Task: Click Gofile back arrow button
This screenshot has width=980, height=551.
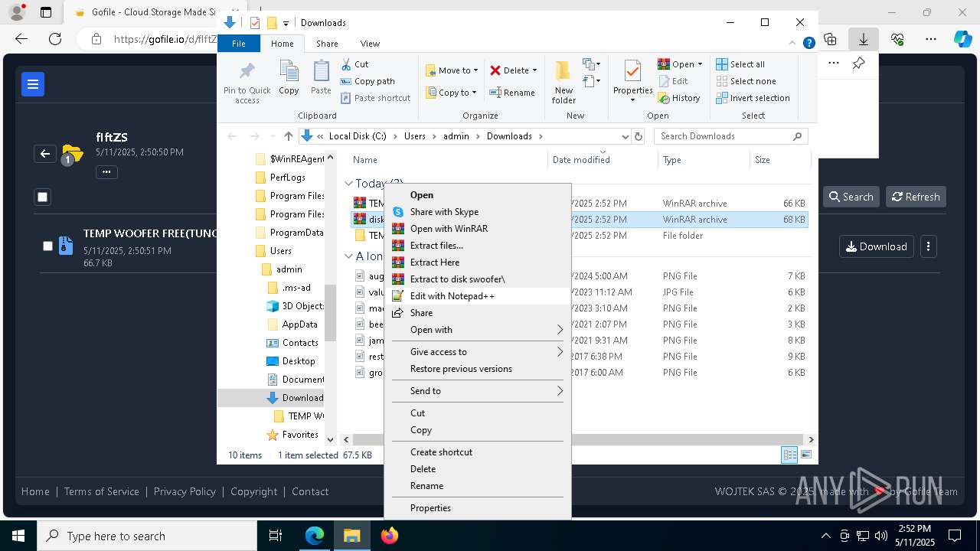Action: [x=45, y=154]
